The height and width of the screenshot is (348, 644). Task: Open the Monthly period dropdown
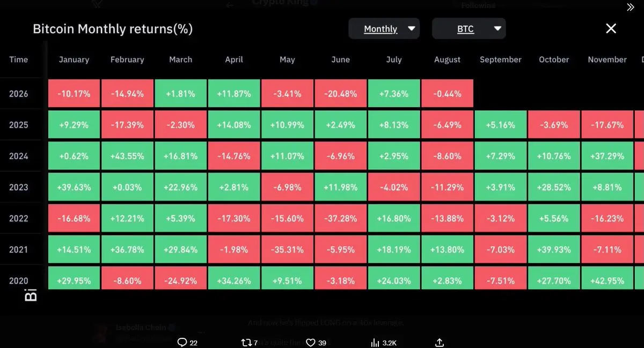[384, 29]
